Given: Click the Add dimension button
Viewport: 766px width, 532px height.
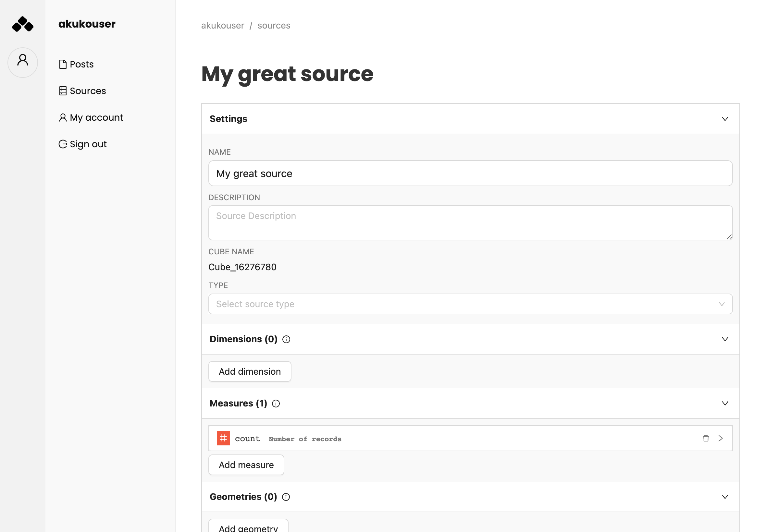Looking at the screenshot, I should (x=250, y=371).
